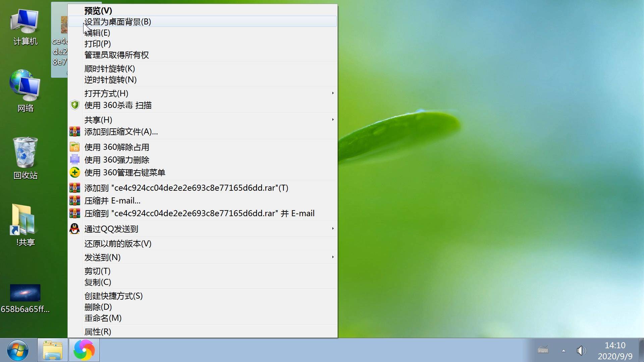The image size is (644, 362).
Task: Click the QQ发送到 icon
Action: 74,229
